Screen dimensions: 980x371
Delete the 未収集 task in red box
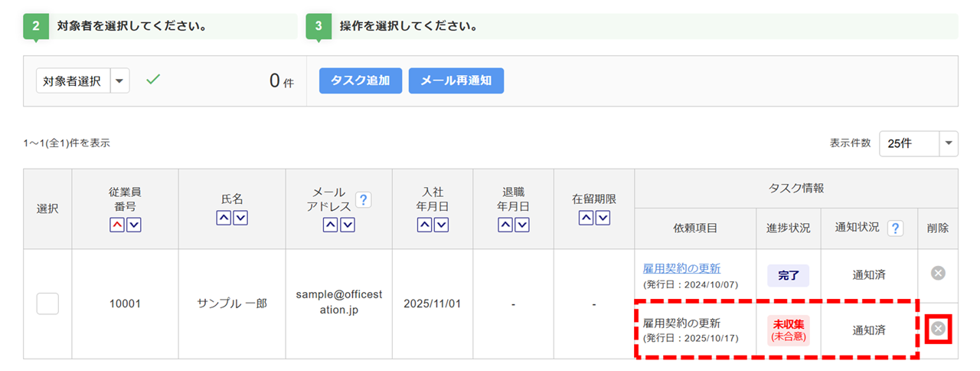tap(938, 330)
